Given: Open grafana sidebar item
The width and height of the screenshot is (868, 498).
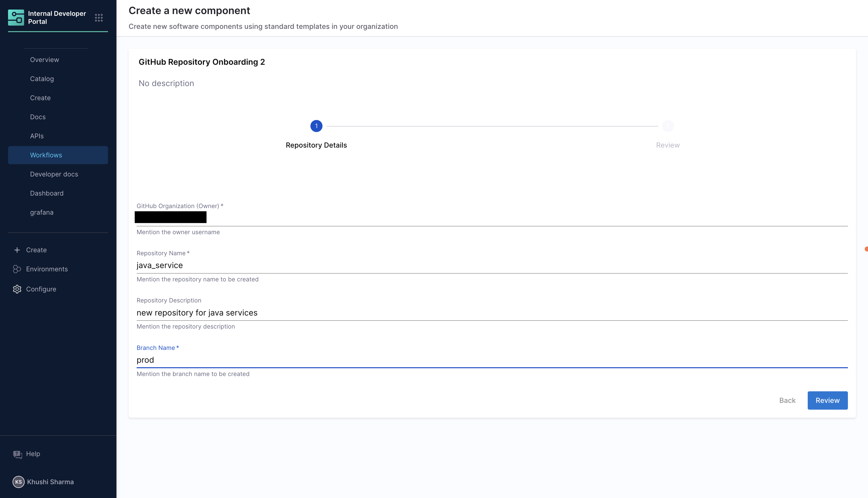Looking at the screenshot, I should point(42,212).
